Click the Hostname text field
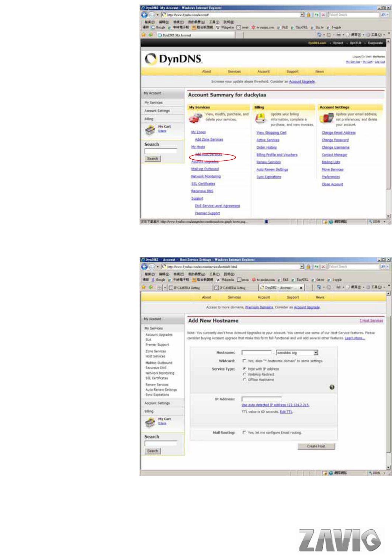Image resolution: width=392 pixels, height=558 pixels. tap(256, 353)
